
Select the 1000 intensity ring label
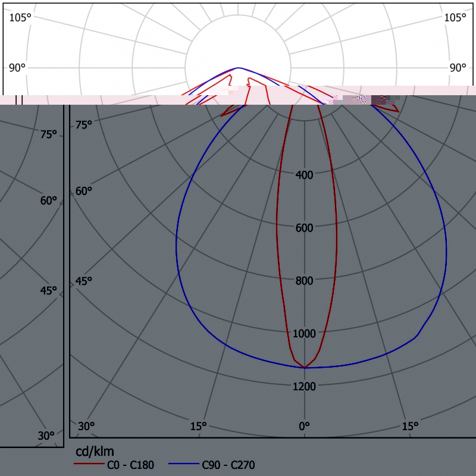304,334
